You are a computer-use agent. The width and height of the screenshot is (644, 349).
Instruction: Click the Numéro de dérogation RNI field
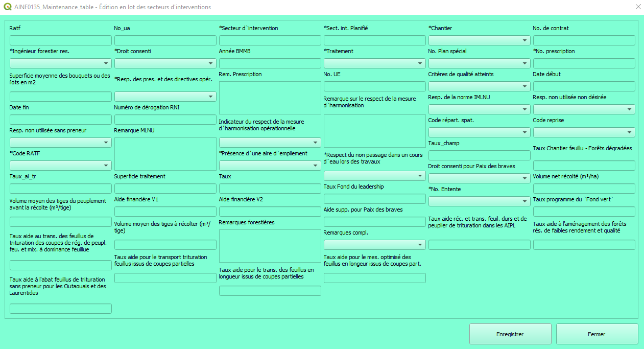165,120
